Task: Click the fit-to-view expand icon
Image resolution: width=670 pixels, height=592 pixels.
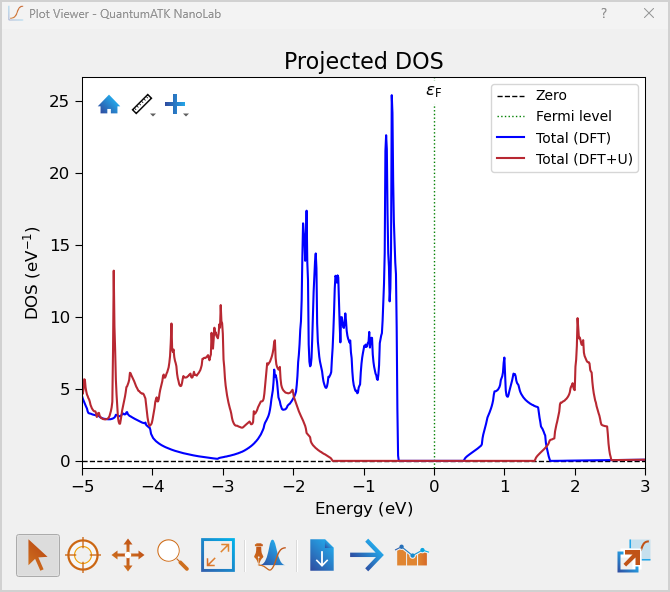Action: [x=217, y=554]
